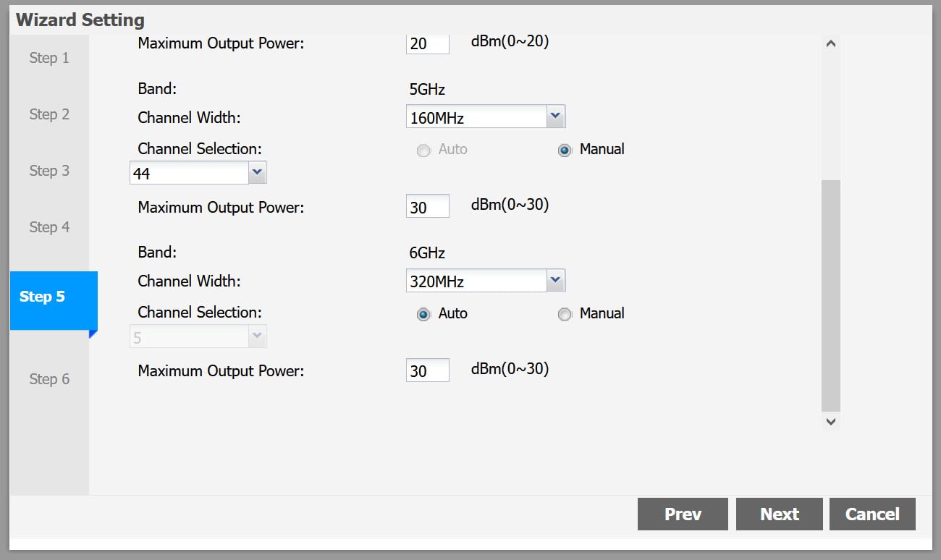Select the Step 3 tab
941x560 pixels.
[x=49, y=171]
